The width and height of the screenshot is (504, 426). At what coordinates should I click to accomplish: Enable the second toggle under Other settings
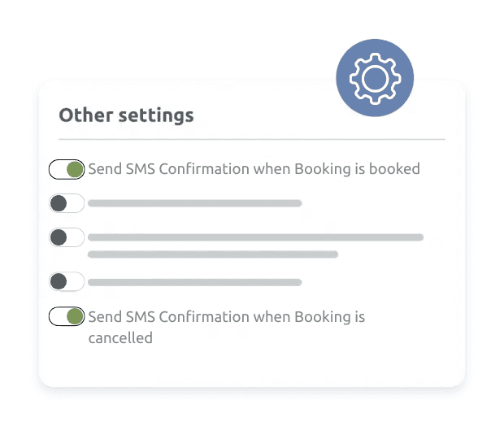coord(67,203)
